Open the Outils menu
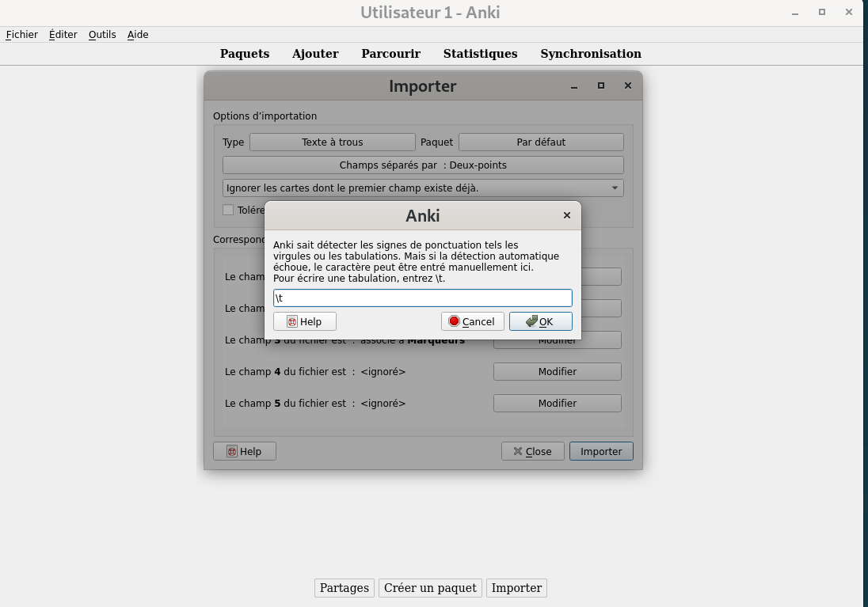Image resolution: width=868 pixels, height=607 pixels. tap(102, 34)
